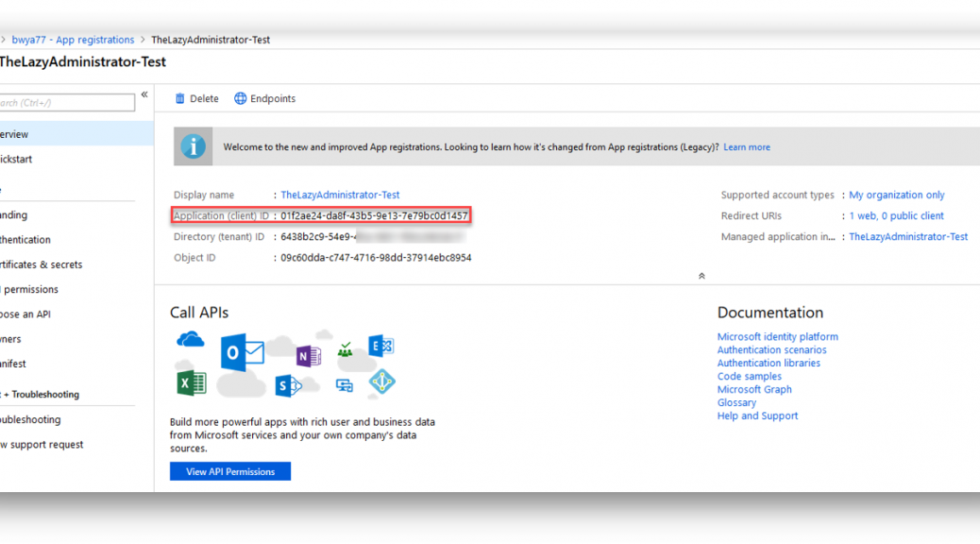Click the TheLazyAdministrator-Test page title

(x=82, y=62)
